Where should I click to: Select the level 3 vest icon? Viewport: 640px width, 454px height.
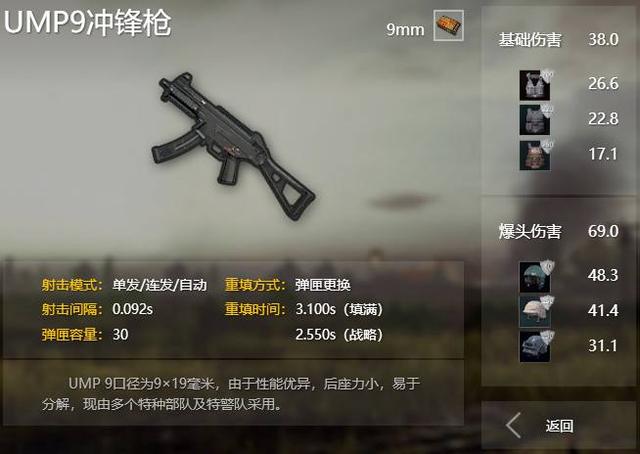click(x=535, y=156)
